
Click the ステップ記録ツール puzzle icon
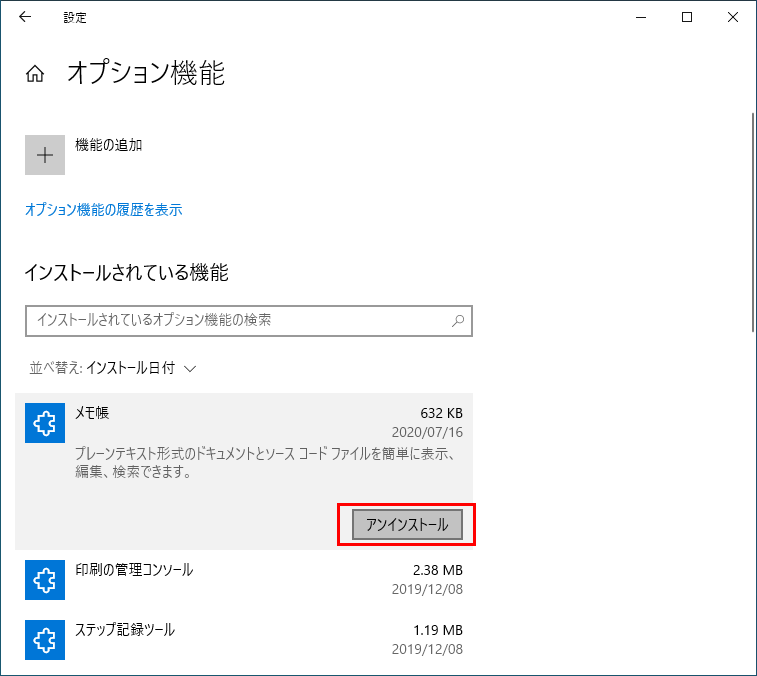(45, 640)
